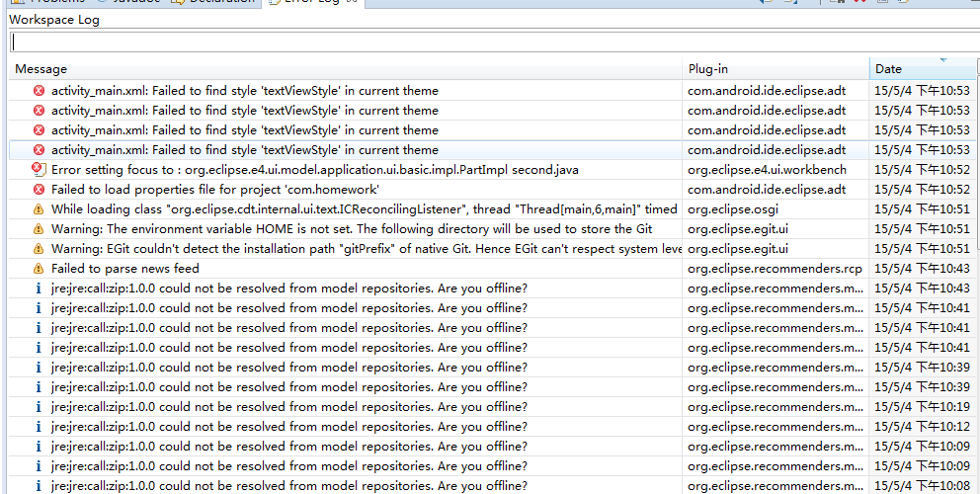Select 'Failed to load properties file for project' message
The image size is (980, 494).
pos(215,189)
